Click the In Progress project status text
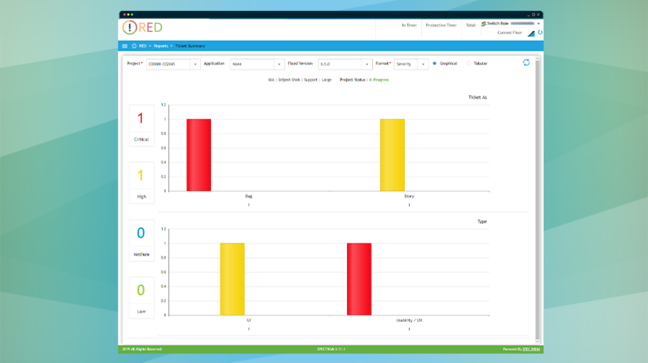The width and height of the screenshot is (648, 363). point(379,80)
